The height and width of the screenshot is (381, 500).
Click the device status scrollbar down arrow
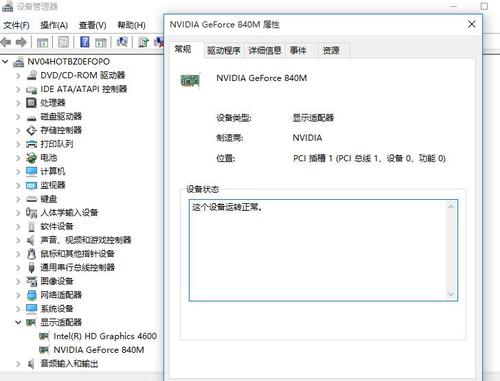[451, 294]
